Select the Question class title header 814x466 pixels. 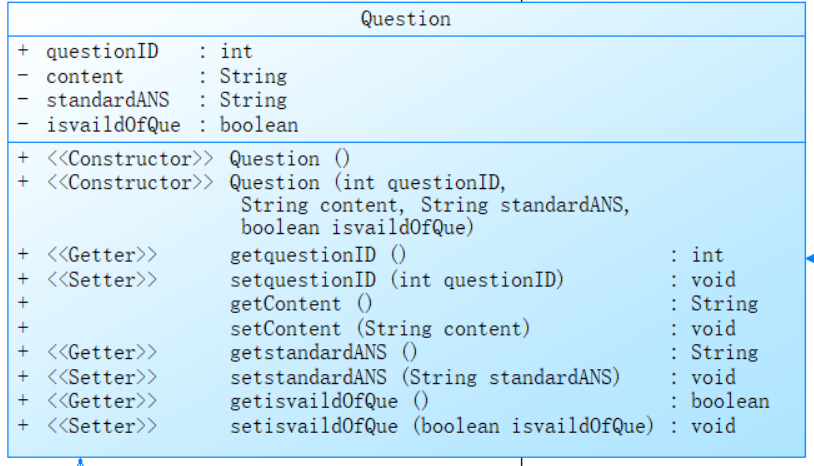click(x=406, y=19)
